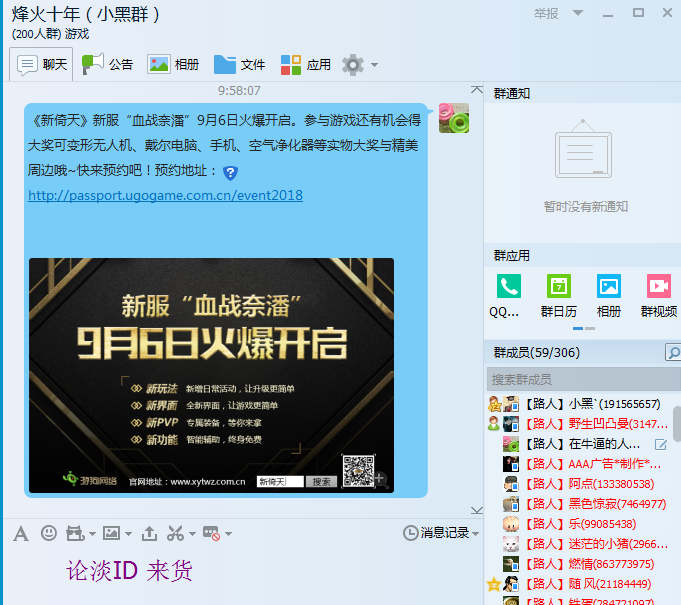Select member 在牛逼的人
The width and height of the screenshot is (681, 605).
[x=581, y=444]
